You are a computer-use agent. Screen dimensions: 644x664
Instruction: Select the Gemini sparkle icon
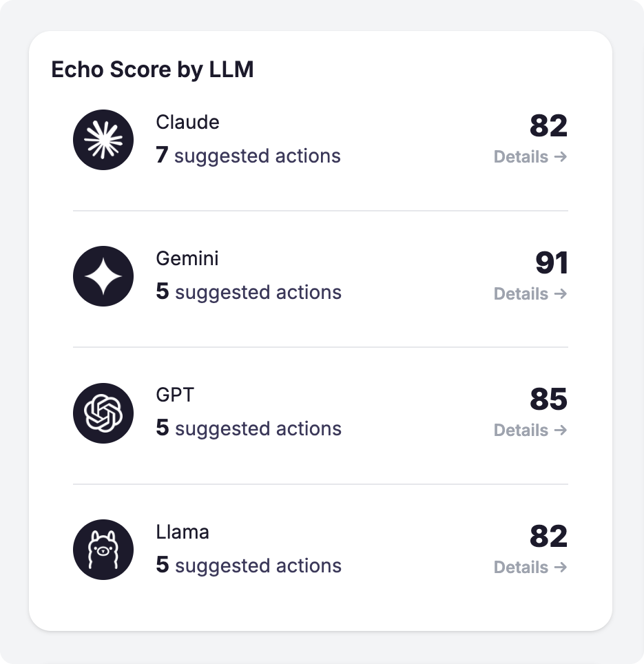pyautogui.click(x=103, y=276)
